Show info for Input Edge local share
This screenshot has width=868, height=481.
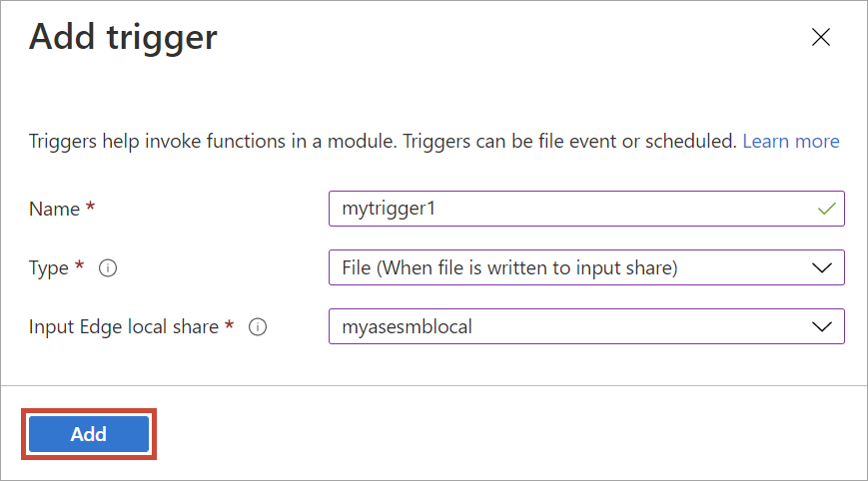tap(258, 326)
